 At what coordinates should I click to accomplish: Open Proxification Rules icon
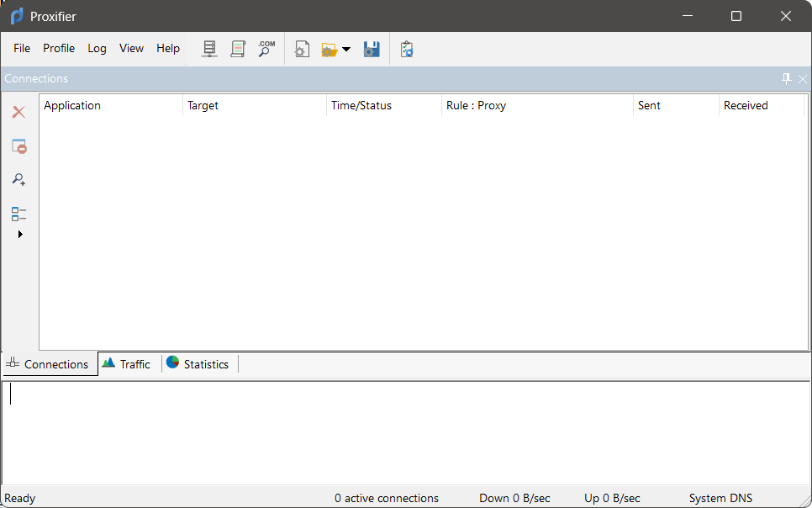pos(238,49)
